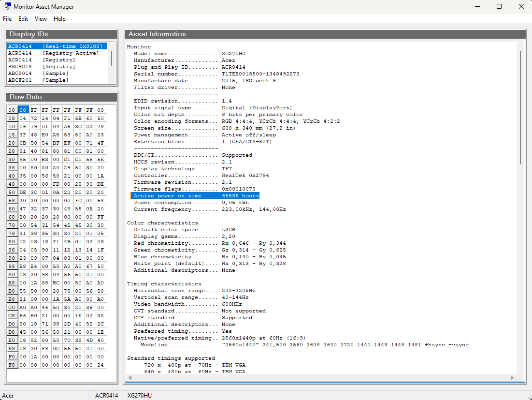Open the File menu
This screenshot has height=400, width=532.
point(7,19)
